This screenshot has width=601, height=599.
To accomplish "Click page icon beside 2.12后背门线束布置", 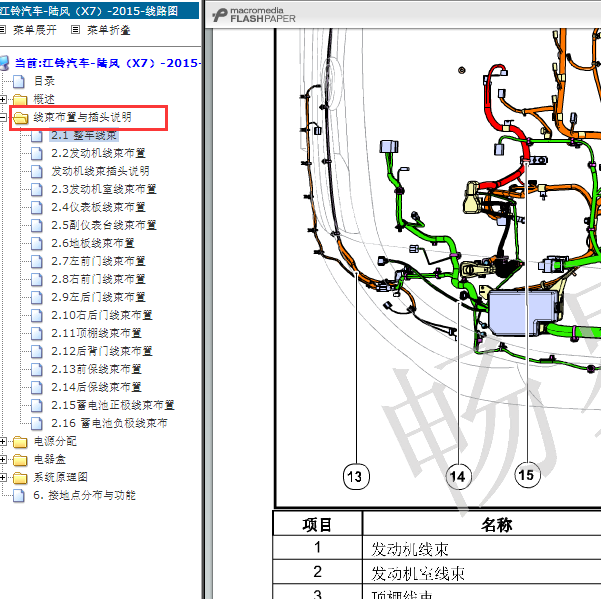I will pyautogui.click(x=37, y=351).
